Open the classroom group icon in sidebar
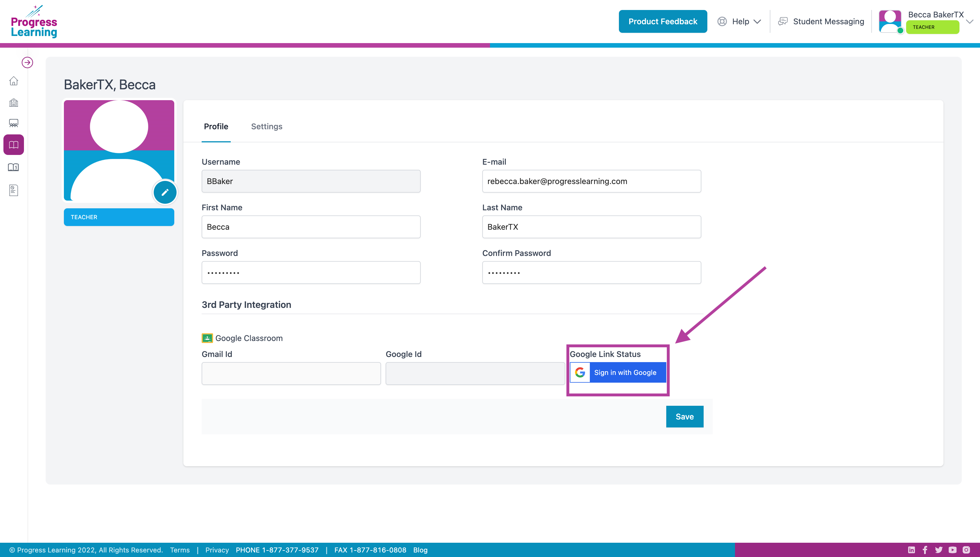Image resolution: width=980 pixels, height=557 pixels. [x=14, y=123]
